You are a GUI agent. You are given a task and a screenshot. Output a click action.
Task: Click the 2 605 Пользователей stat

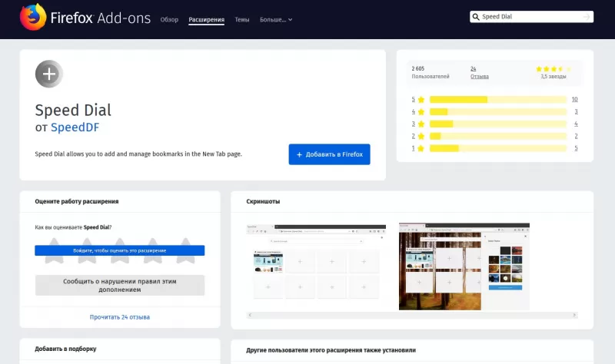click(x=430, y=72)
